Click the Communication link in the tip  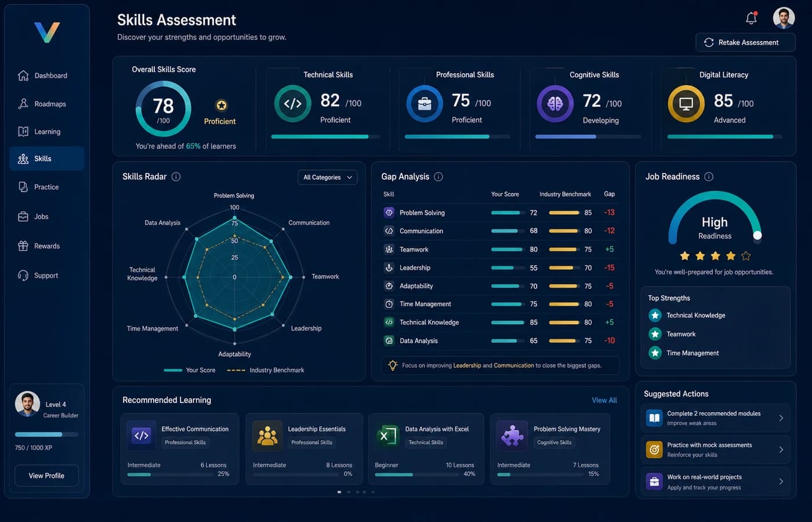click(x=514, y=365)
